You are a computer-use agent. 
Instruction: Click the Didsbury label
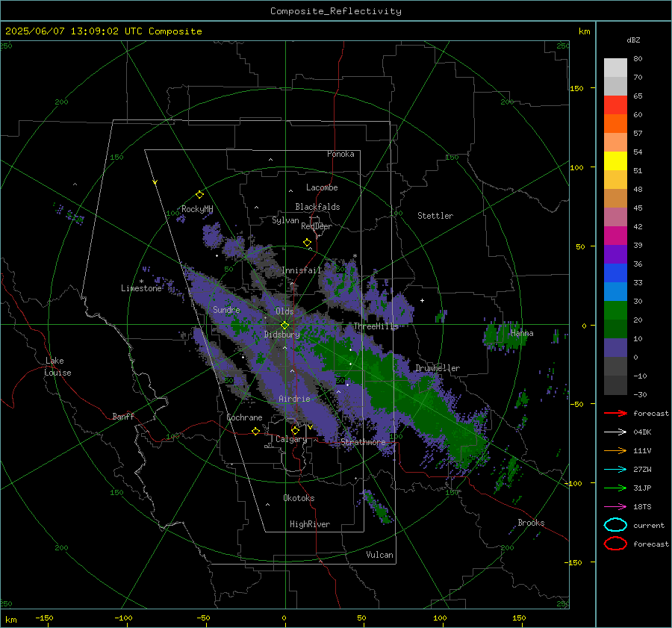[x=282, y=335]
